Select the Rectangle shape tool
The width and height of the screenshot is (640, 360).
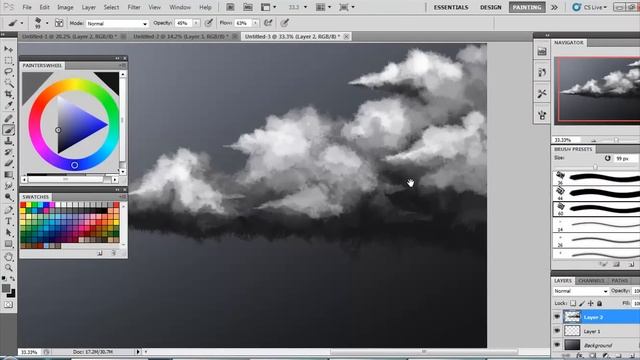click(x=8, y=244)
